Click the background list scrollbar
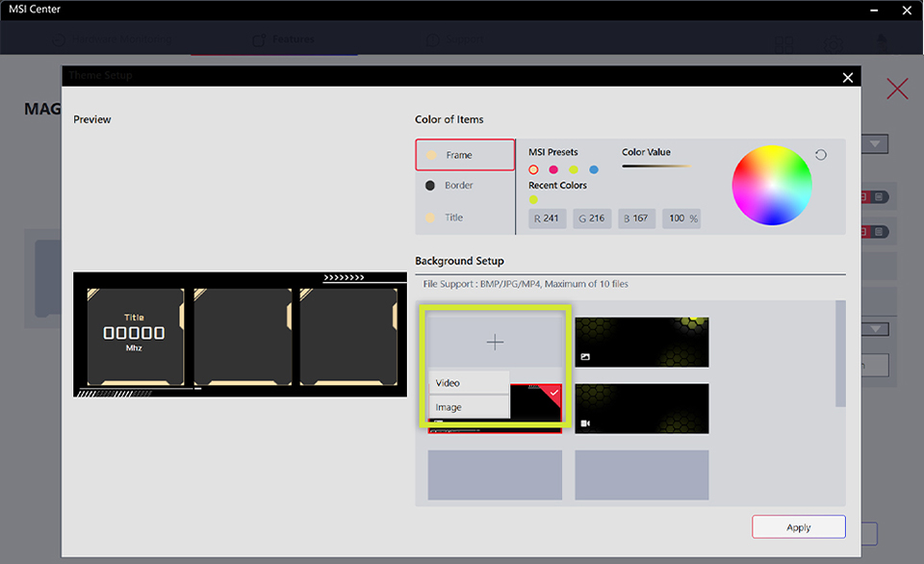Screen dimensions: 924x564 pyautogui.click(x=841, y=353)
